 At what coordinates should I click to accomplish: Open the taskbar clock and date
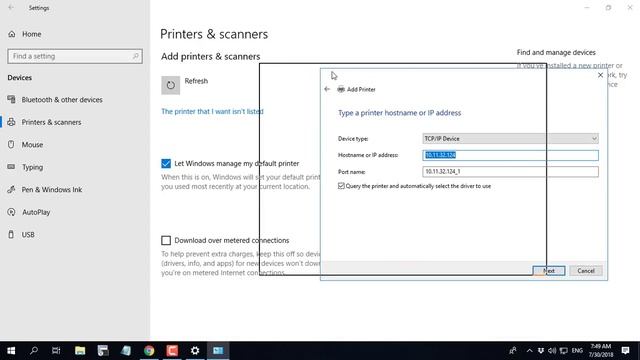tap(601, 351)
